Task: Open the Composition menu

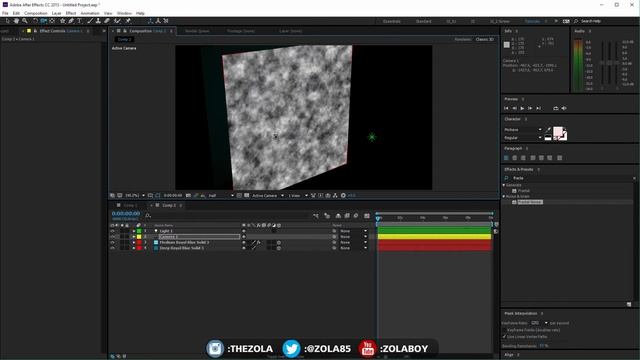Action: tap(36, 13)
